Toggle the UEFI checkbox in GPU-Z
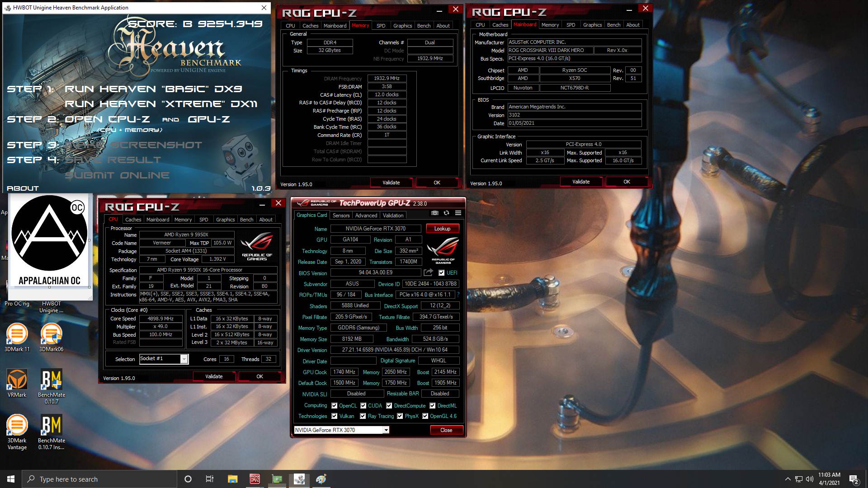The height and width of the screenshot is (488, 868). (x=441, y=272)
